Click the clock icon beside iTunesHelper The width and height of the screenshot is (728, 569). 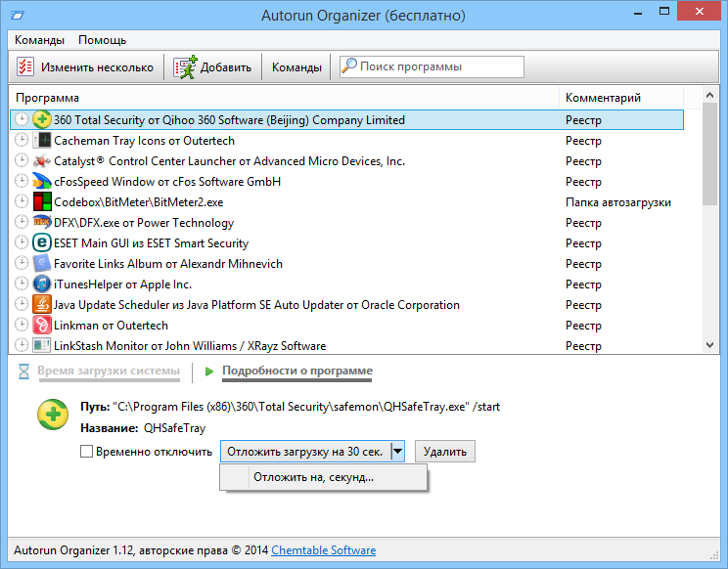(22, 284)
